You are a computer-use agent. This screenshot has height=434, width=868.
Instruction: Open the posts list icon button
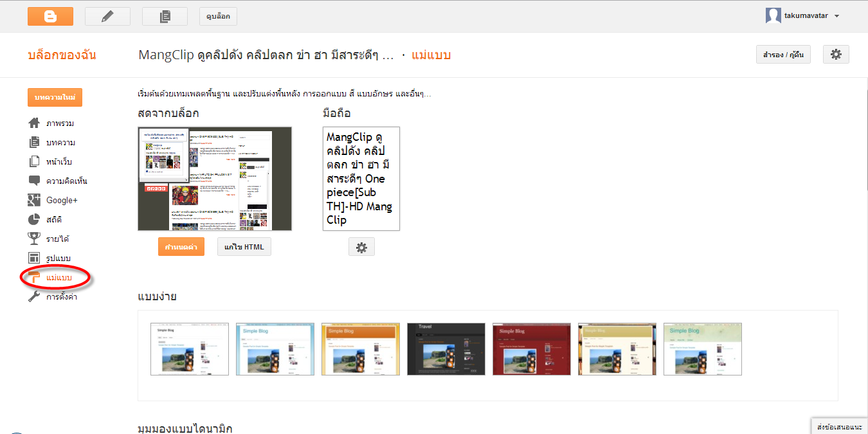click(x=165, y=16)
